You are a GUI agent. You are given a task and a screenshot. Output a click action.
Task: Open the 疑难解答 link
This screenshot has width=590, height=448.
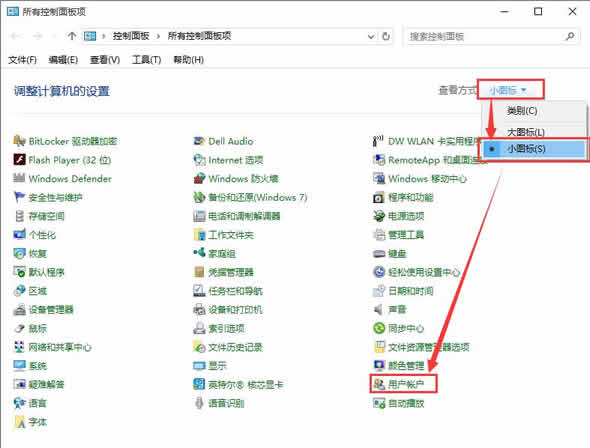pos(46,384)
